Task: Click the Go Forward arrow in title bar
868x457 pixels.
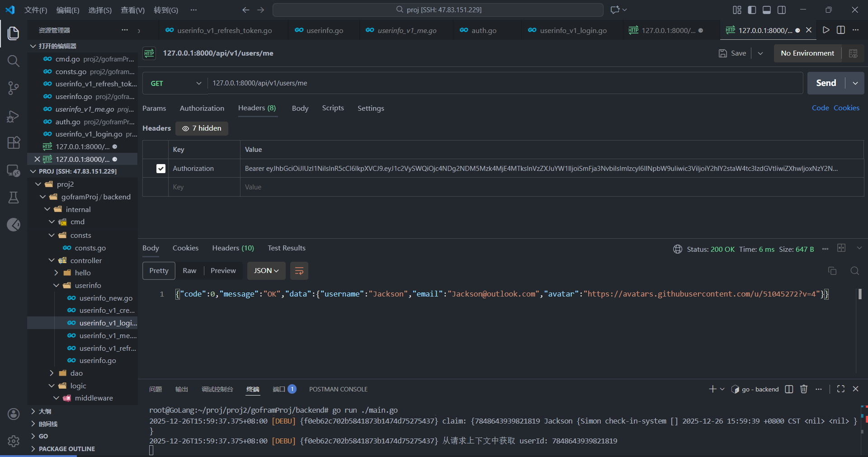Action: point(261,10)
